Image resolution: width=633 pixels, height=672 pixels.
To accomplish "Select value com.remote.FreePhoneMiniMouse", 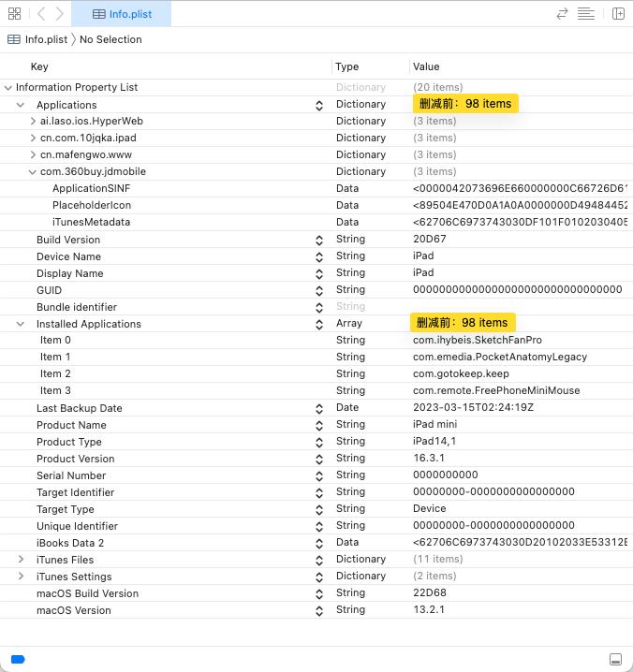I will (496, 390).
